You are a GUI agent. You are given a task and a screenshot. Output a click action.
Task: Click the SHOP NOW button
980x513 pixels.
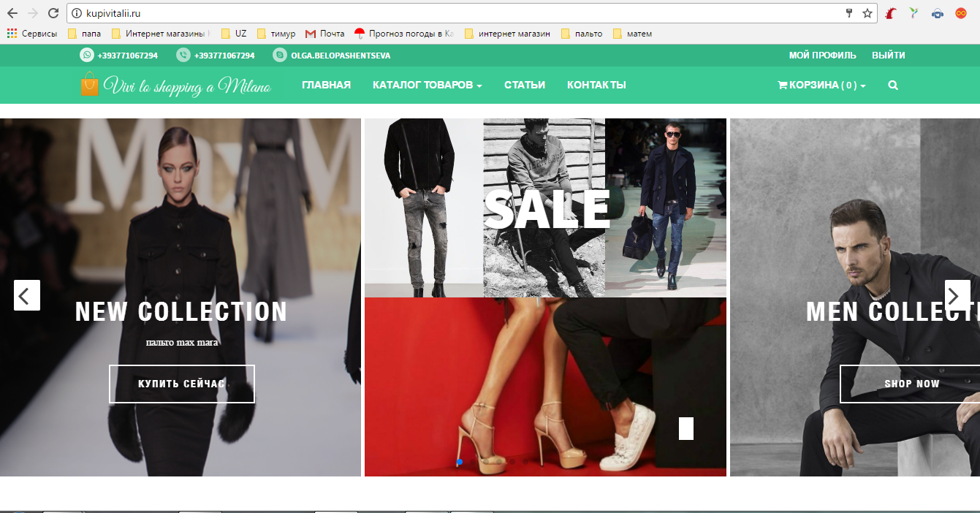coord(910,384)
